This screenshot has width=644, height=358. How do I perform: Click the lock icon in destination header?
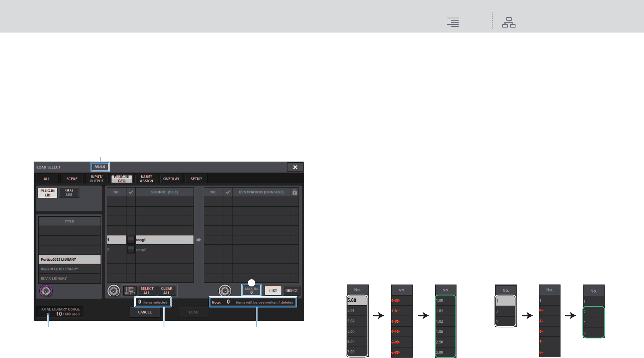pos(294,192)
